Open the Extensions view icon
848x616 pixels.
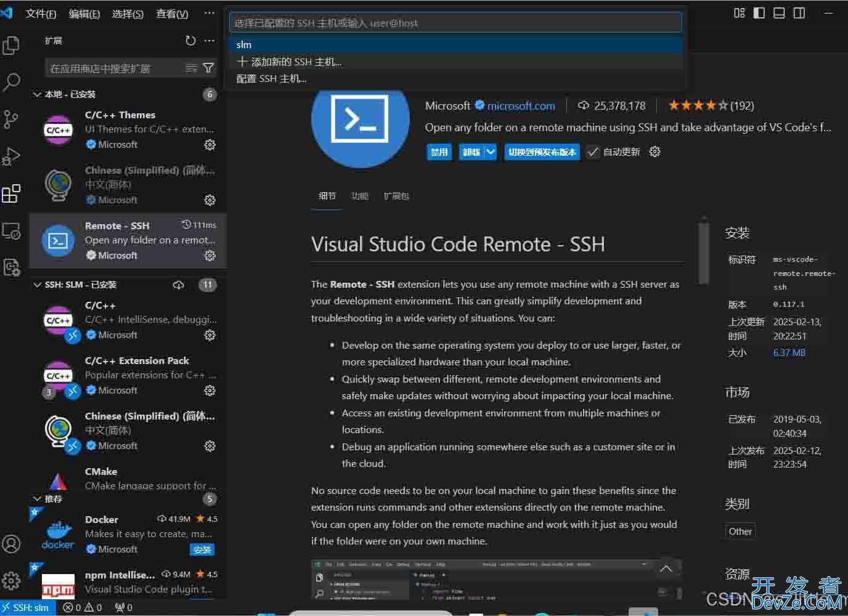[x=11, y=194]
